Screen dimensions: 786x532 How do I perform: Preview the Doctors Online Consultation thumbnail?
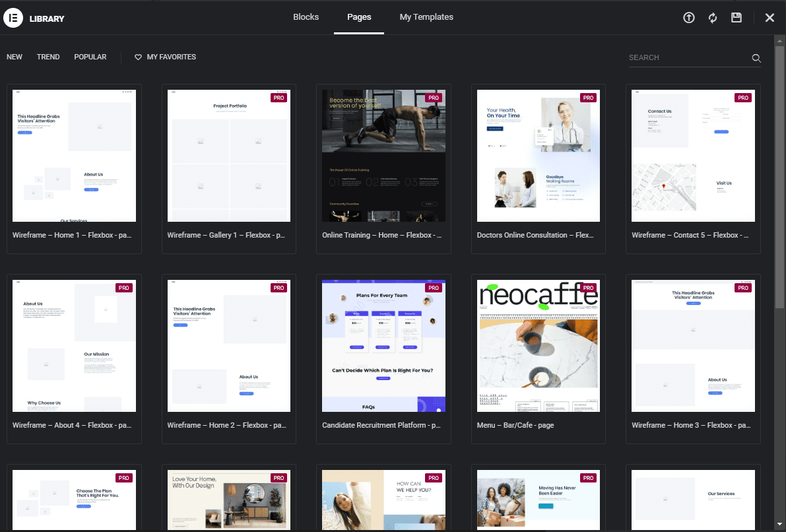tap(539, 155)
